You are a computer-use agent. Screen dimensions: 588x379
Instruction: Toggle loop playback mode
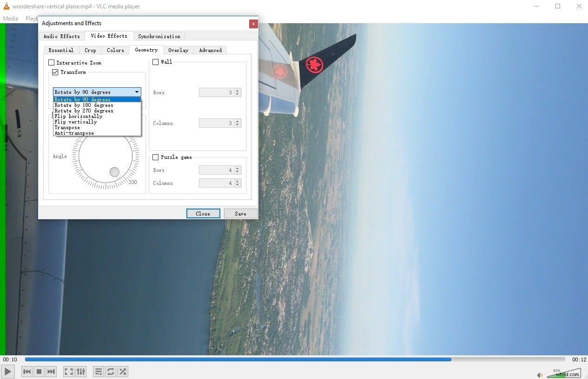tap(111, 371)
